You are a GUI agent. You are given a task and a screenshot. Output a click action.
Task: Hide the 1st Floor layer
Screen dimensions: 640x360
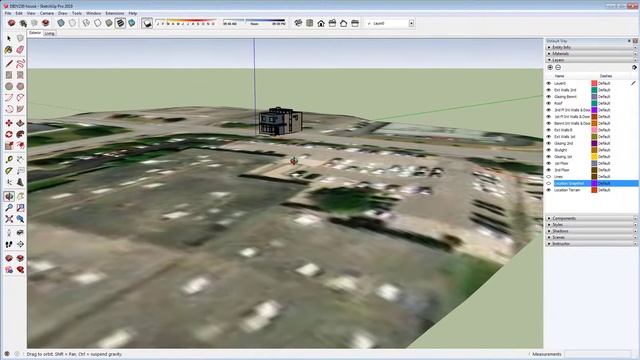point(549,163)
